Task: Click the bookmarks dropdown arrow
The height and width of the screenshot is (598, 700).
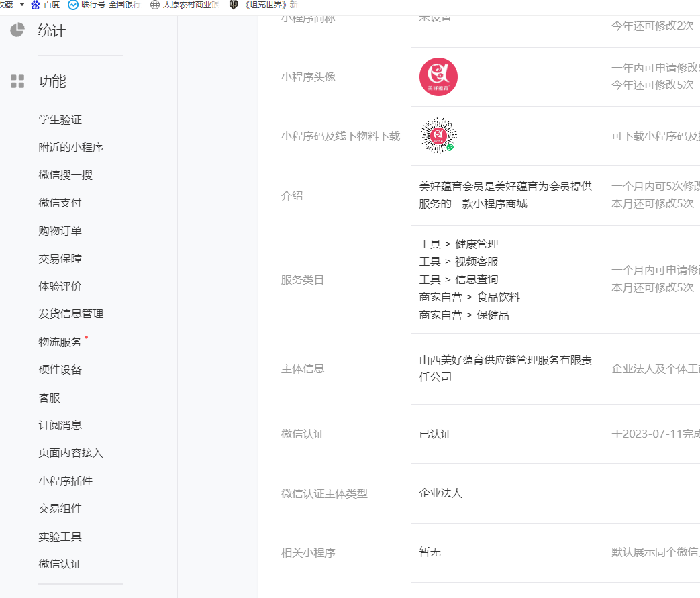Action: tap(22, 5)
